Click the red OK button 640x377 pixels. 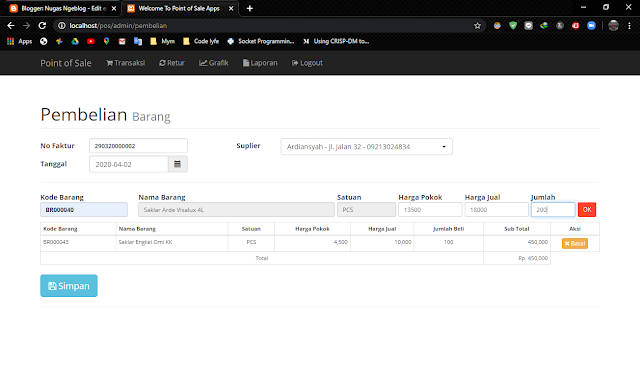click(x=587, y=210)
